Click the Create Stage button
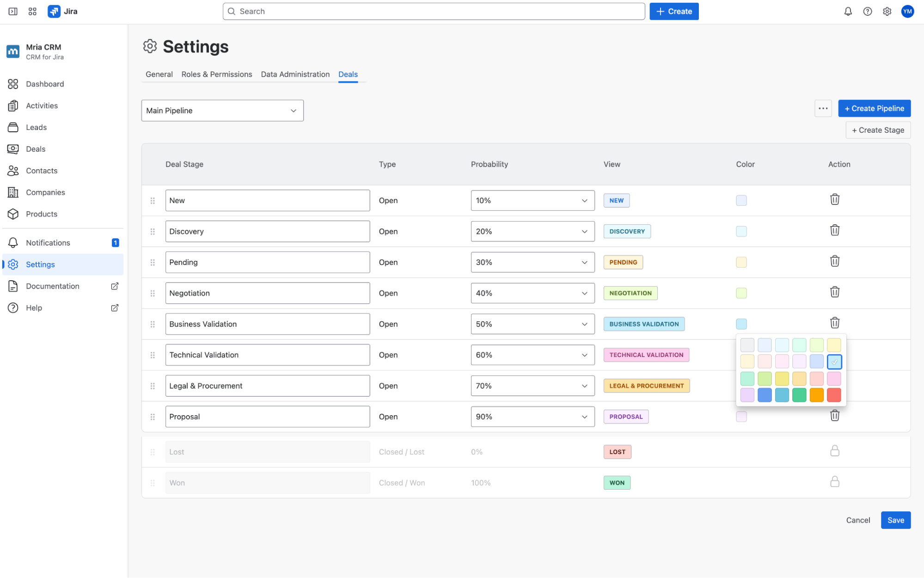This screenshot has height=578, width=924. point(878,130)
